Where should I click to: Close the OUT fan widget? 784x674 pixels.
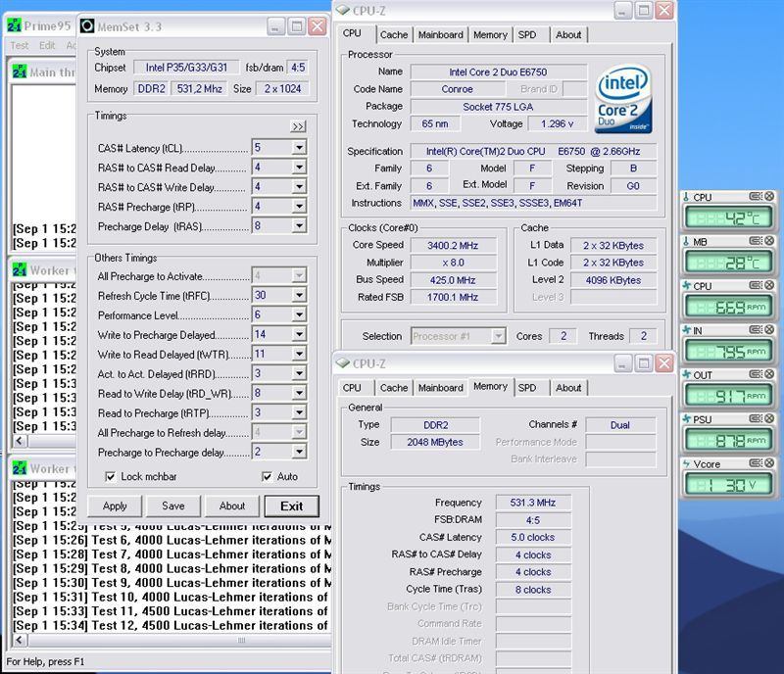pos(769,374)
